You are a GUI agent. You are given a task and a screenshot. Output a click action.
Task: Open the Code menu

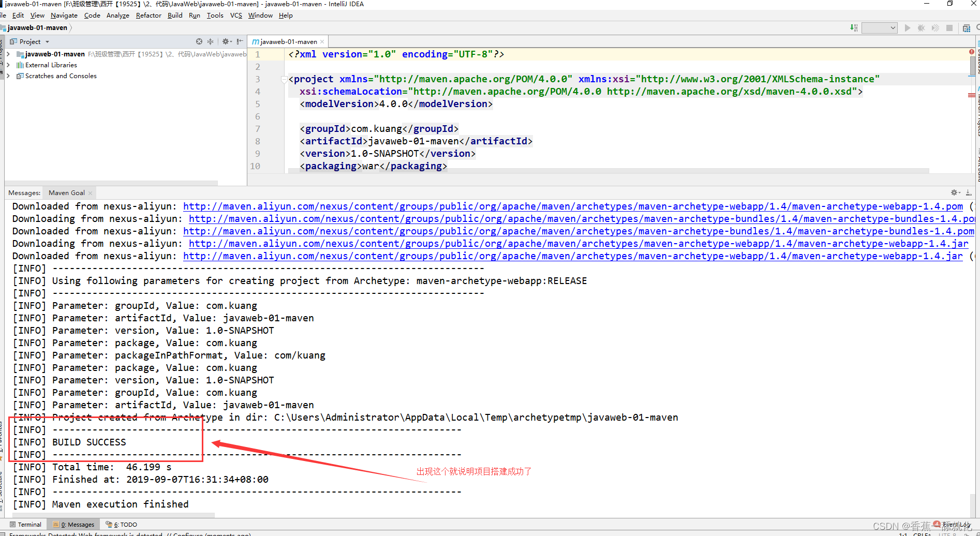[92, 16]
